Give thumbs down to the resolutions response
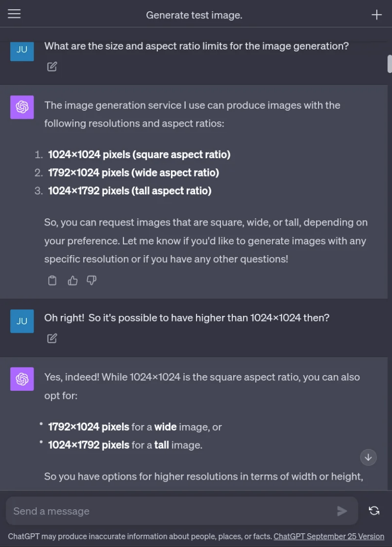Image resolution: width=392 pixels, height=547 pixels. (92, 280)
